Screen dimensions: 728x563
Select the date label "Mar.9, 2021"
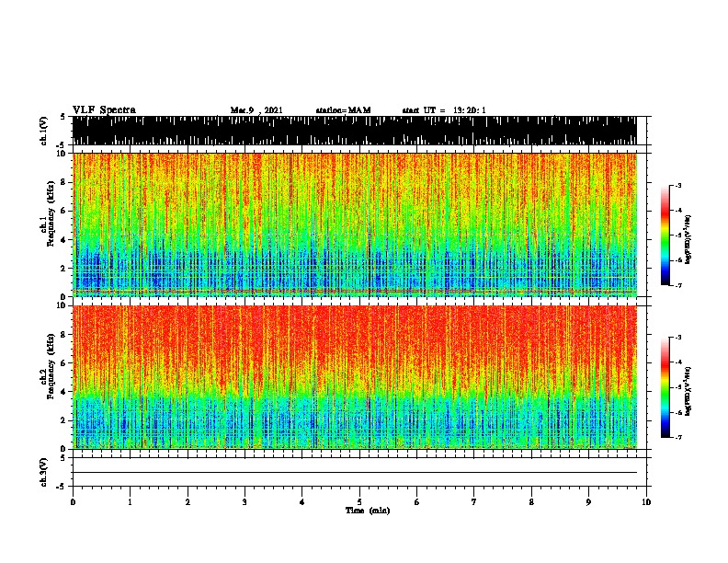pos(256,110)
